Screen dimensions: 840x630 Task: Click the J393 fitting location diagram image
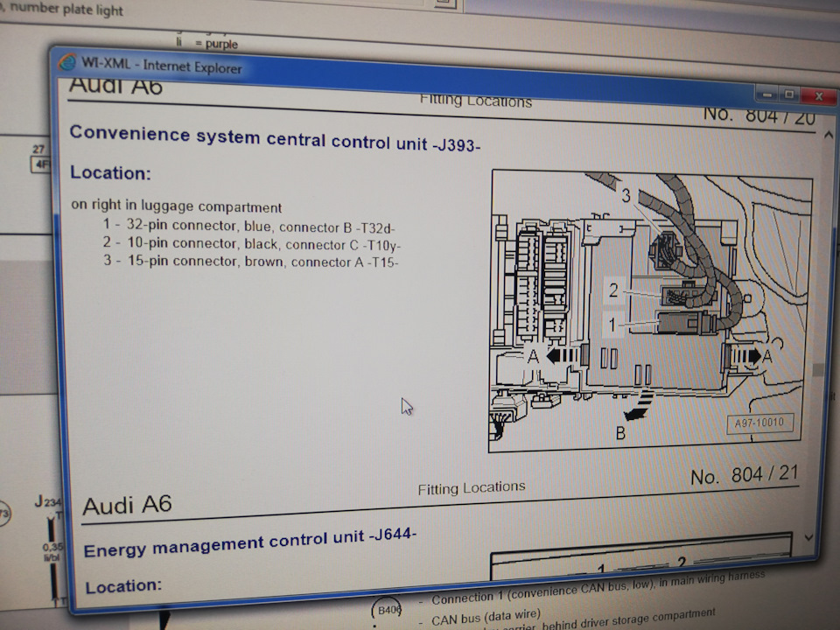click(x=650, y=311)
